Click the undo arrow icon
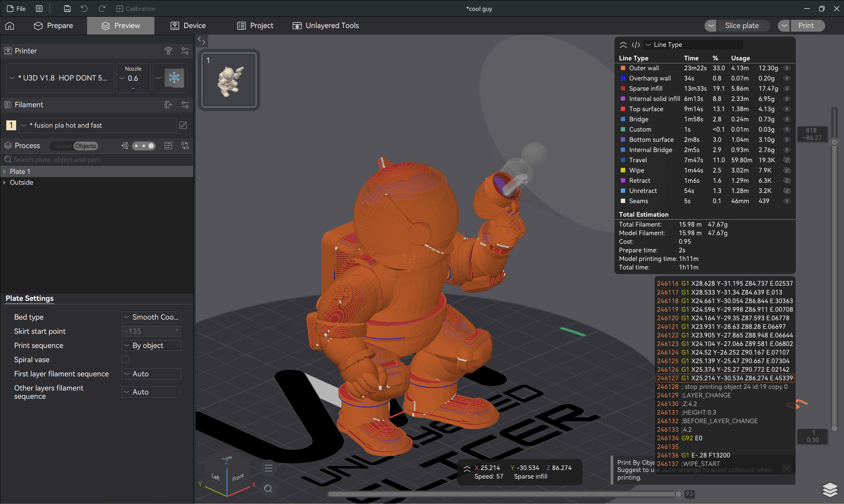Screen dimensions: 844x504 click(x=84, y=9)
